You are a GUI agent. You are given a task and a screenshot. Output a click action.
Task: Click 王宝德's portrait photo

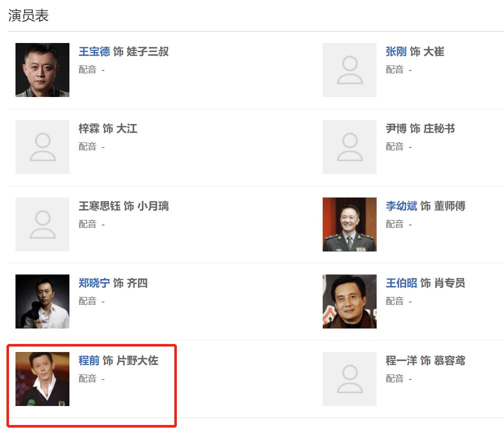click(x=42, y=70)
